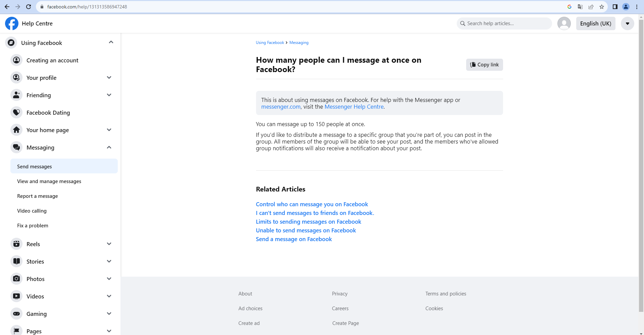Open Report a message topic
Screen dimensions: 644x335
coord(38,196)
